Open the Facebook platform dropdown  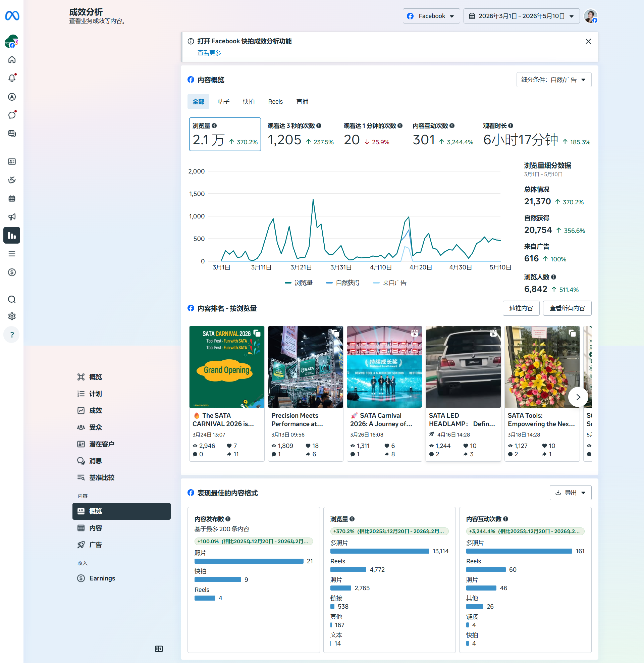[431, 16]
